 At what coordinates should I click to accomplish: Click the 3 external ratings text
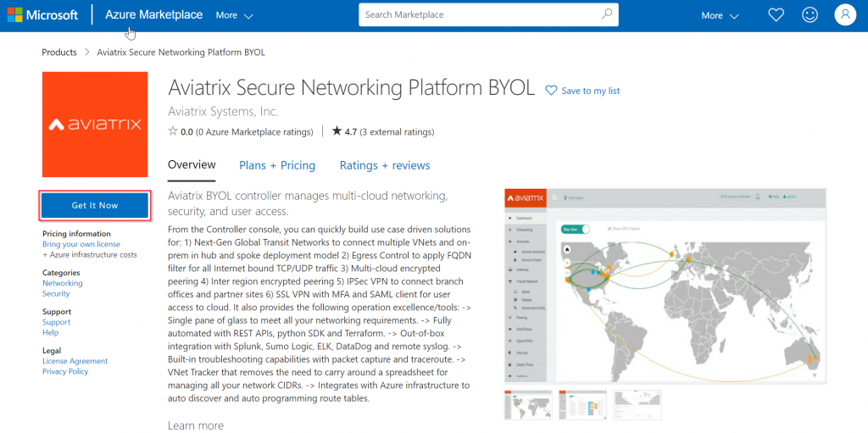click(397, 132)
